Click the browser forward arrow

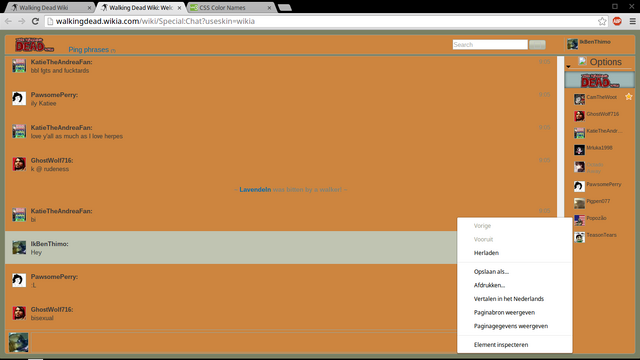(22, 21)
